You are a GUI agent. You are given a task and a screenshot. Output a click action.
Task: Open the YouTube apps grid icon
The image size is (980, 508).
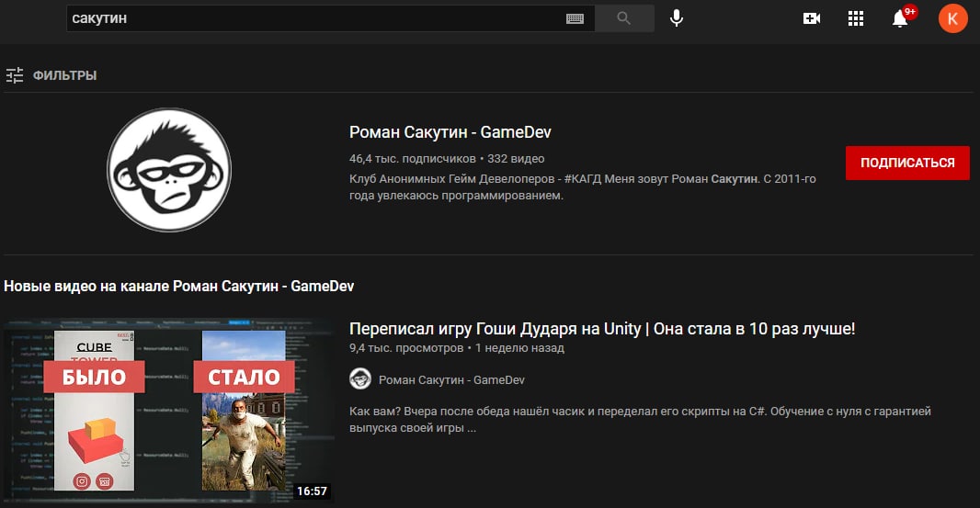[x=856, y=18]
